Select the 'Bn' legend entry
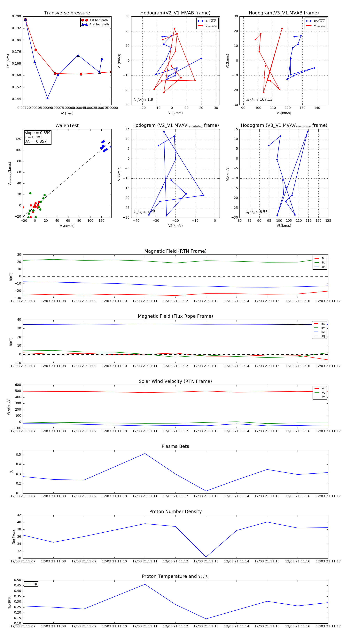This screenshot has width=351, height=644. [320, 267]
